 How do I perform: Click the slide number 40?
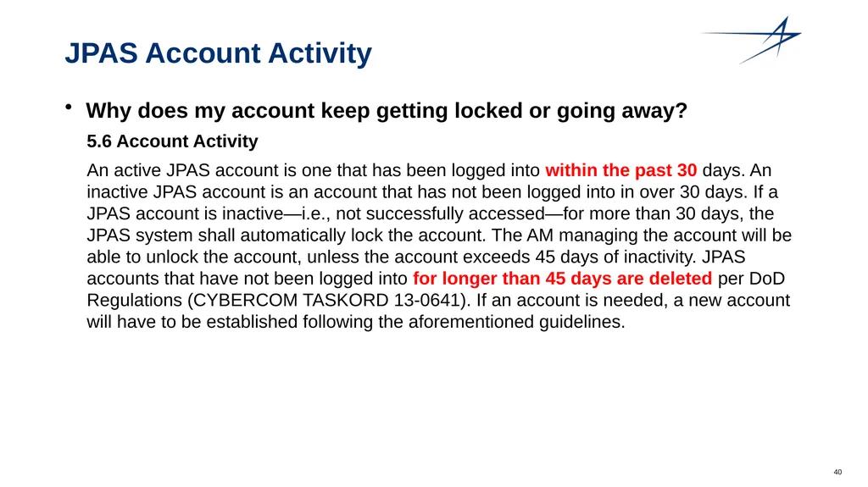tap(837, 472)
